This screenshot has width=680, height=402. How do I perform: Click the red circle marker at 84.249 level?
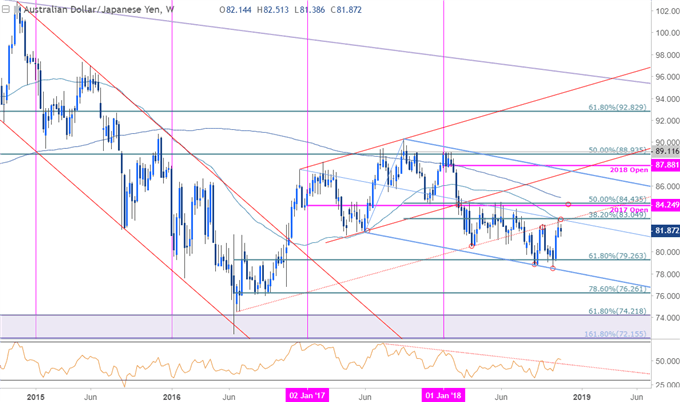568,204
